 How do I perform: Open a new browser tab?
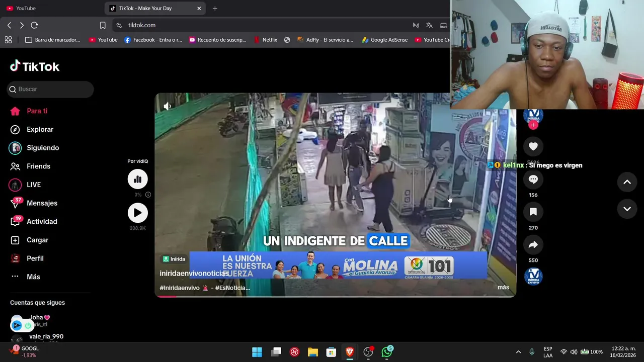[x=215, y=8]
